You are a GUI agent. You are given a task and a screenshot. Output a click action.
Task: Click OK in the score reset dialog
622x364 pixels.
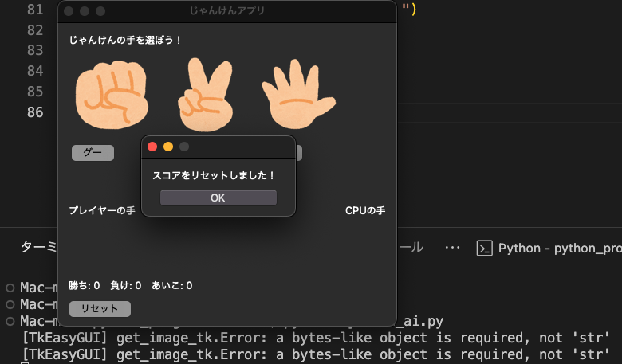(x=218, y=198)
